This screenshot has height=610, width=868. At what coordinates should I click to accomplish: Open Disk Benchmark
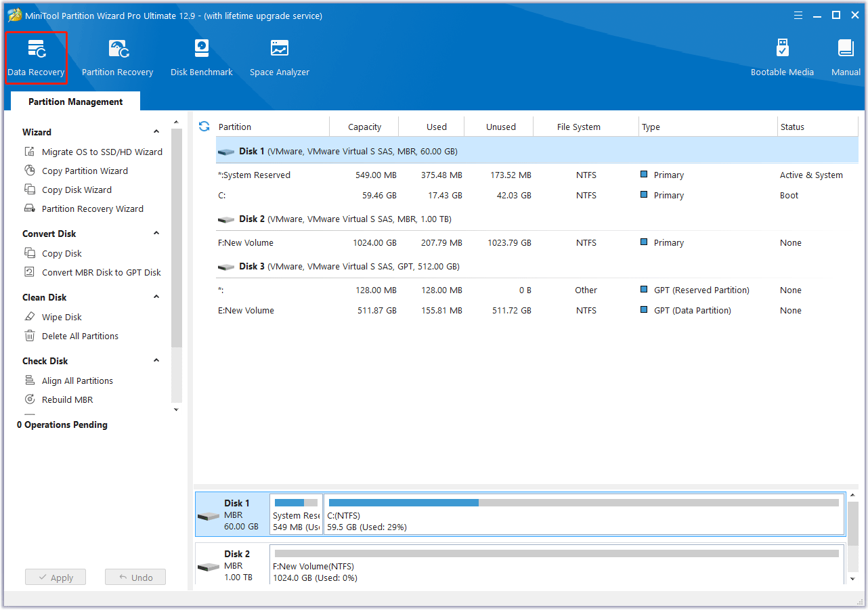(202, 58)
